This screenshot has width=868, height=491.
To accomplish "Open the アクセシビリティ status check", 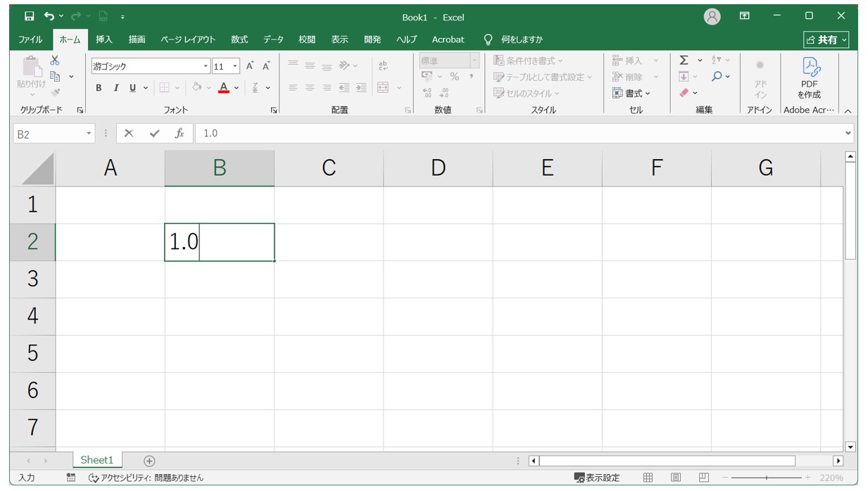I will [x=146, y=478].
